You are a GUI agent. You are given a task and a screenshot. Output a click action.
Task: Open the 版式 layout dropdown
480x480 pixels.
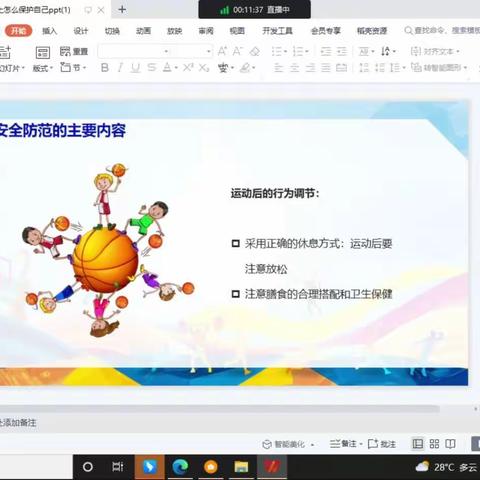click(43, 68)
